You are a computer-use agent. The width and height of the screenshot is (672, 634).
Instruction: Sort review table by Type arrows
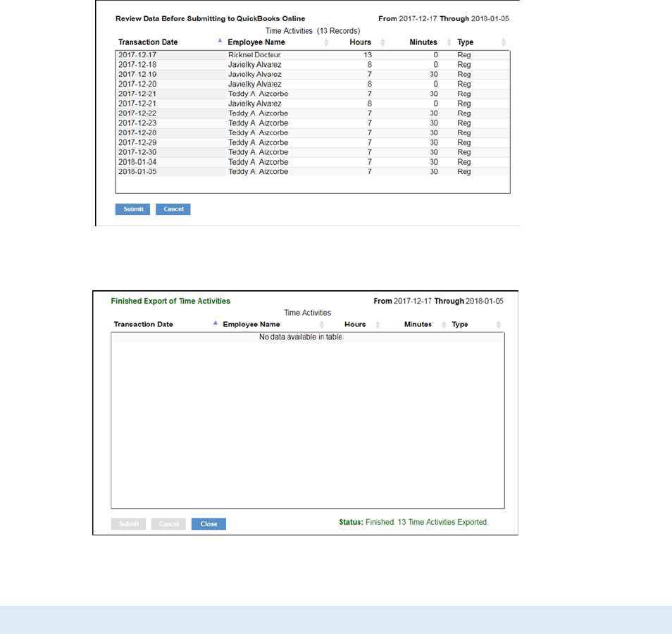tap(504, 42)
